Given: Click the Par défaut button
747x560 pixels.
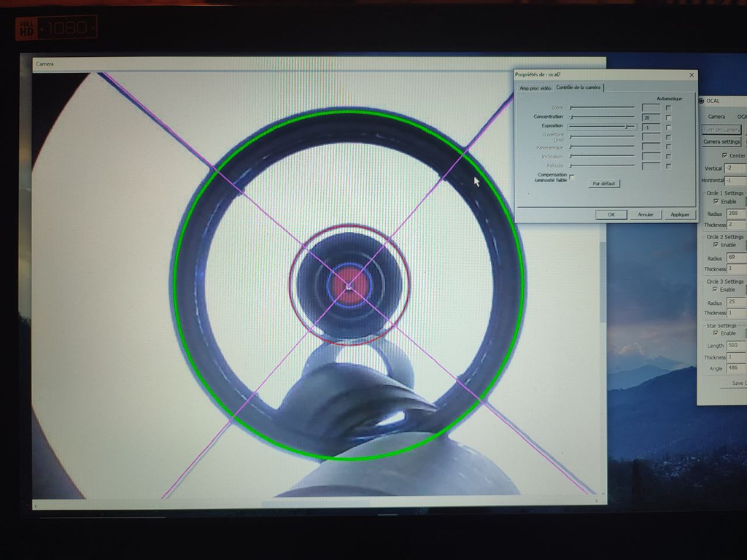Looking at the screenshot, I should pos(603,183).
